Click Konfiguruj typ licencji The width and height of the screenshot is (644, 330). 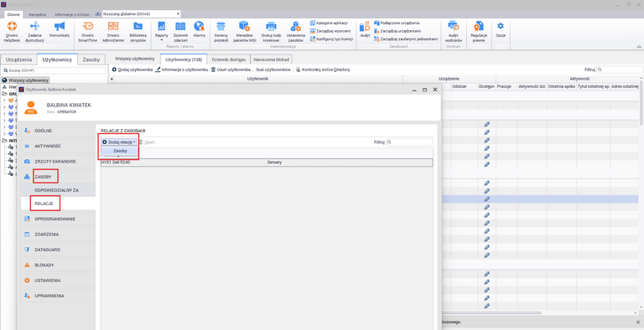coord(331,39)
